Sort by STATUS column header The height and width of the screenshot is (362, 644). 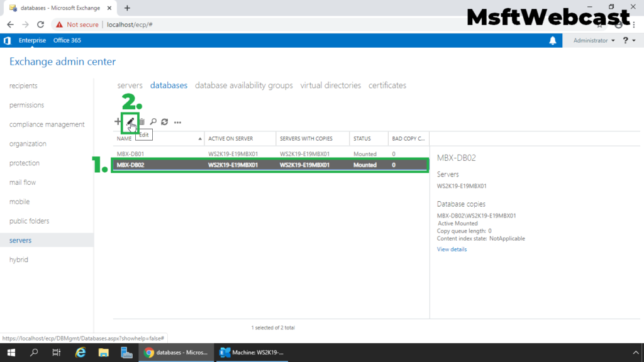369,139
